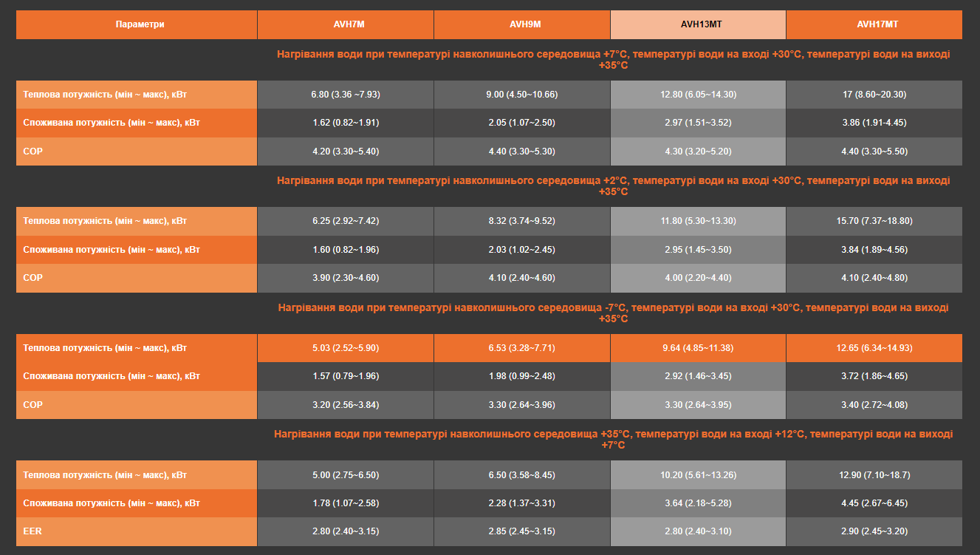Select the cell showing 12.80 (6.05~14.30)
Viewport: 980px width, 555px height.
tap(698, 95)
